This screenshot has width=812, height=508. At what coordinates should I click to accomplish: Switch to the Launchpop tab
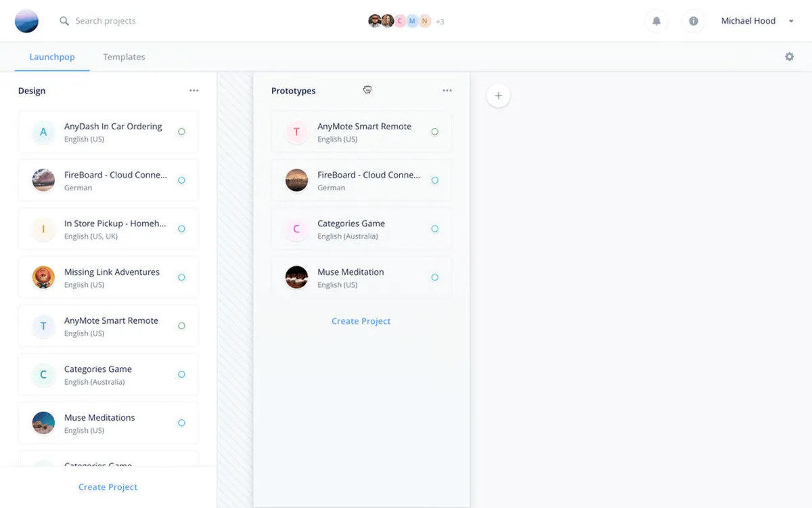pyautogui.click(x=52, y=57)
